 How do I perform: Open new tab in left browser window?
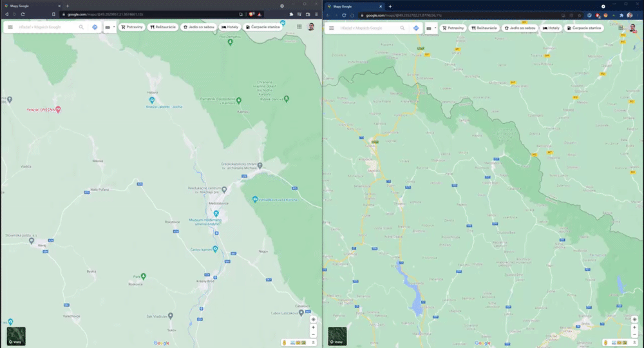pos(68,6)
